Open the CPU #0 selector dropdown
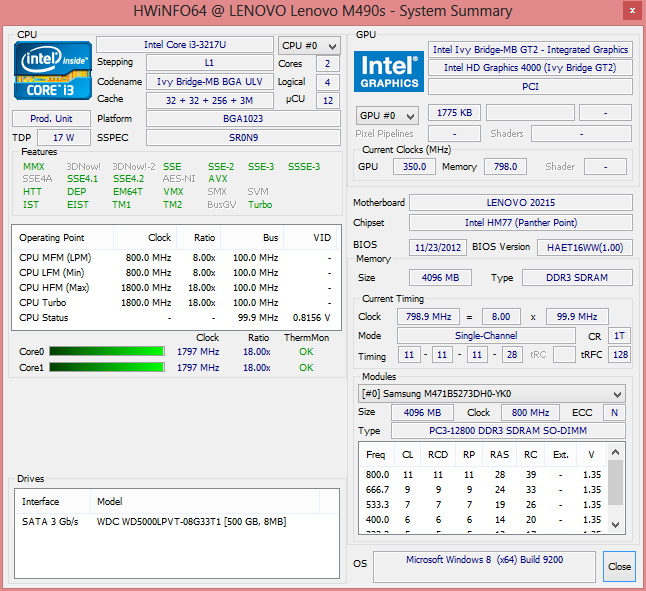The width and height of the screenshot is (646, 591). pos(309,46)
